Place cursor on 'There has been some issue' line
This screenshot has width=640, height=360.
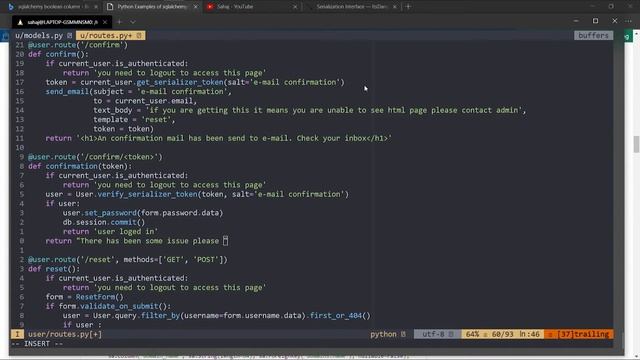point(137,241)
